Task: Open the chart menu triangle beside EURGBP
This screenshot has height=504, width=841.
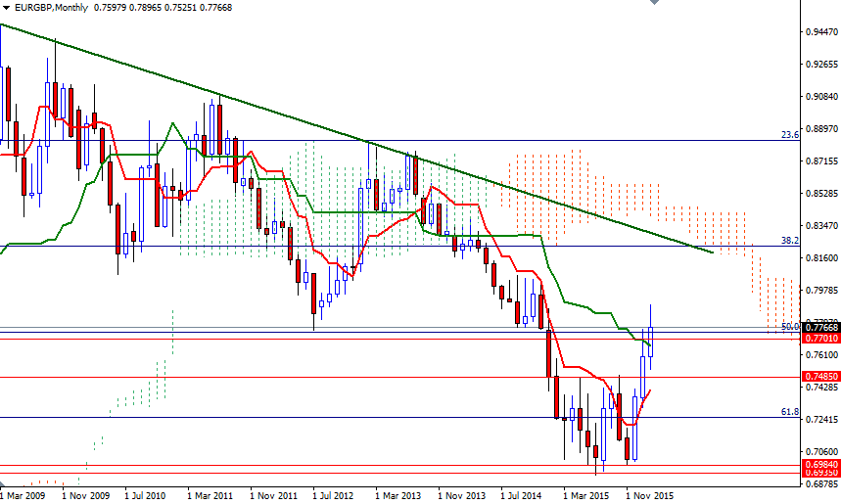Action: [x=7, y=8]
